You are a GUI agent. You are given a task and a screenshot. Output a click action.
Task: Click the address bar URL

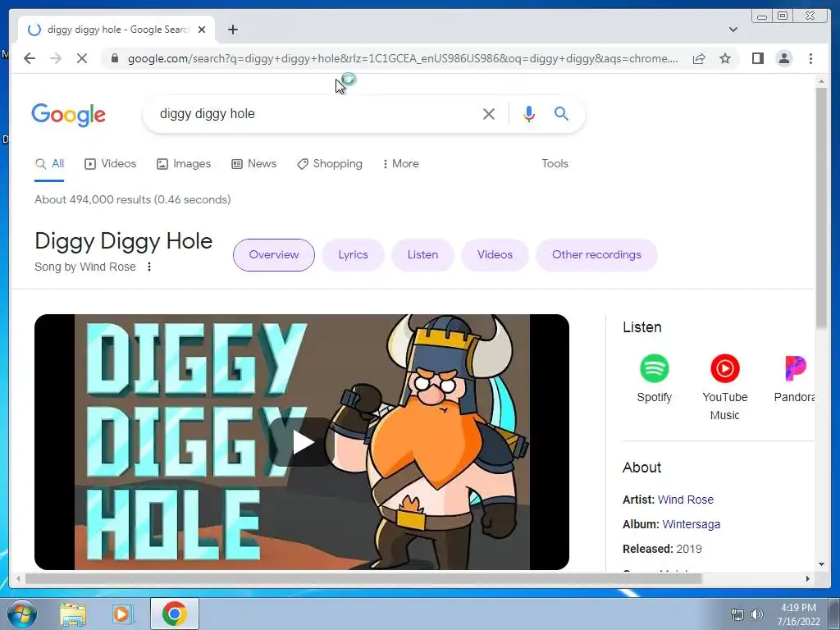point(403,58)
